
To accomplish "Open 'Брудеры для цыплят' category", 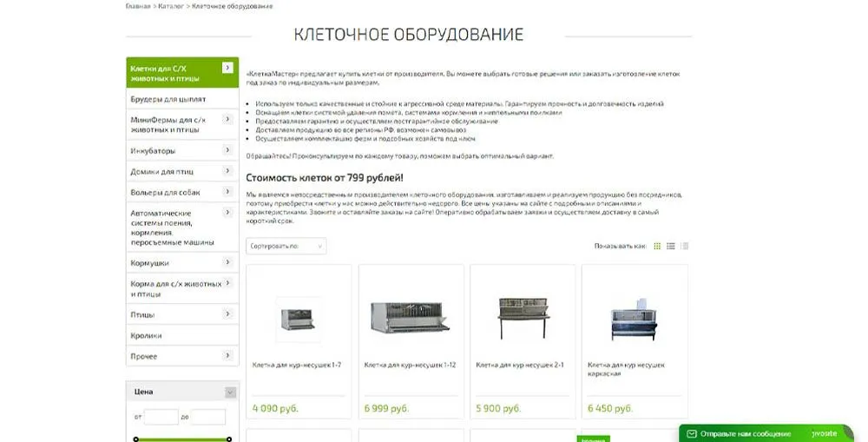I will click(168, 99).
